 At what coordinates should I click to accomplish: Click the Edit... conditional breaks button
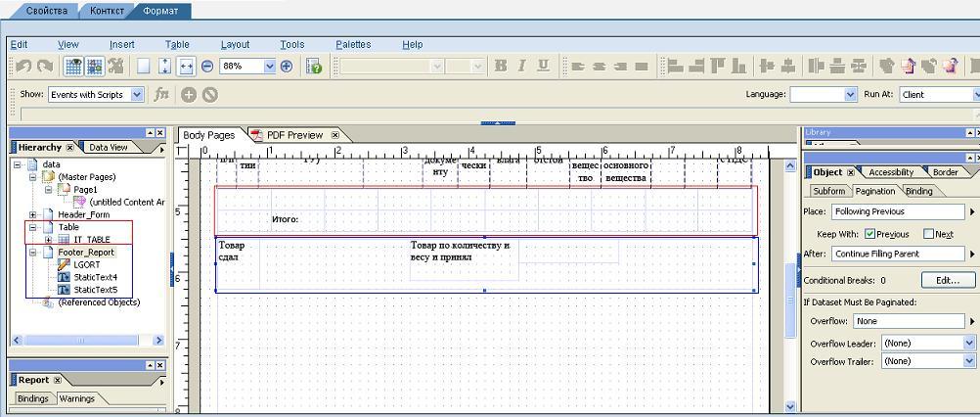point(948,280)
